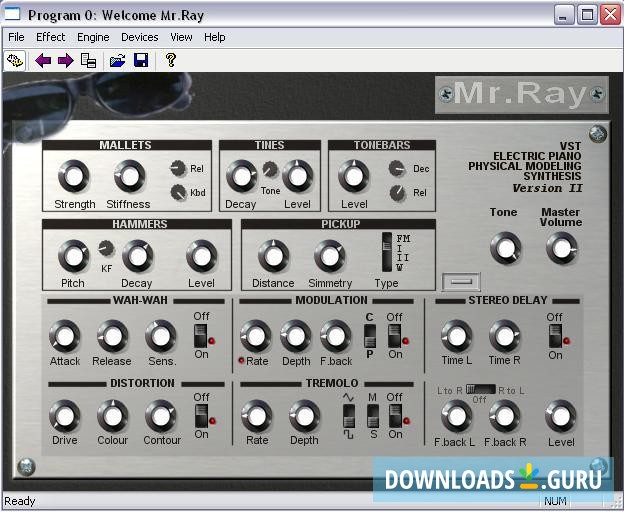Toggle the Wah-Wah Off/On switch
This screenshot has width=624, height=512.
[x=201, y=334]
